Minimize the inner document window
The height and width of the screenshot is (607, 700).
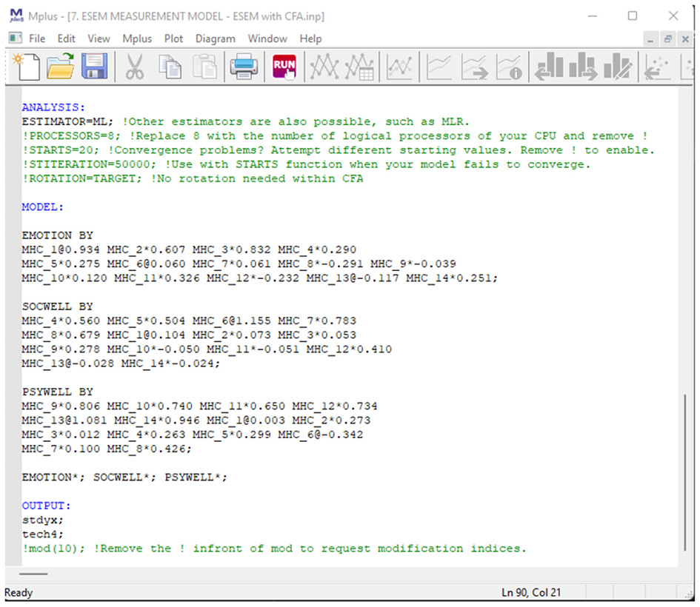(650, 38)
